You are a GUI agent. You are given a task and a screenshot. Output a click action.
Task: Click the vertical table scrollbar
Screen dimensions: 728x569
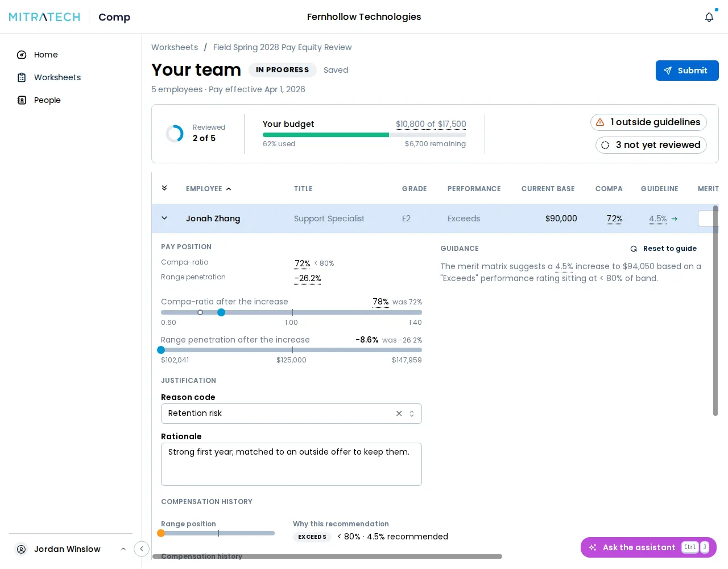pyautogui.click(x=715, y=311)
